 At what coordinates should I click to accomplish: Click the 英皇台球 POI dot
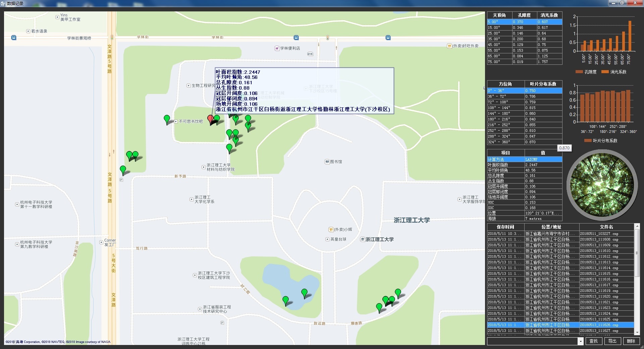pyautogui.click(x=327, y=239)
